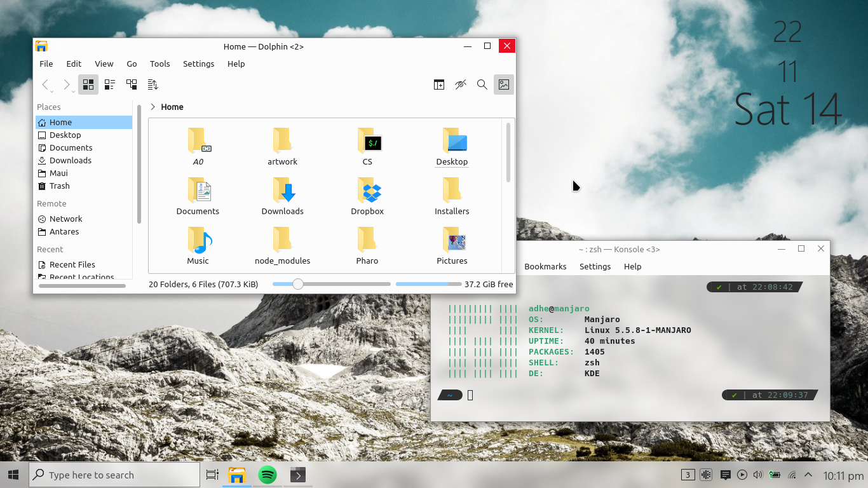Screen dimensions: 868x488
Task: Open the File menu in Dolphin
Action: (x=46, y=64)
